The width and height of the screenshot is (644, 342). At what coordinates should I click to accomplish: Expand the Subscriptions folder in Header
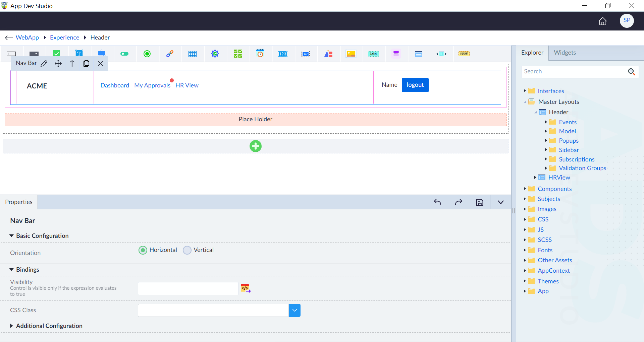click(546, 159)
